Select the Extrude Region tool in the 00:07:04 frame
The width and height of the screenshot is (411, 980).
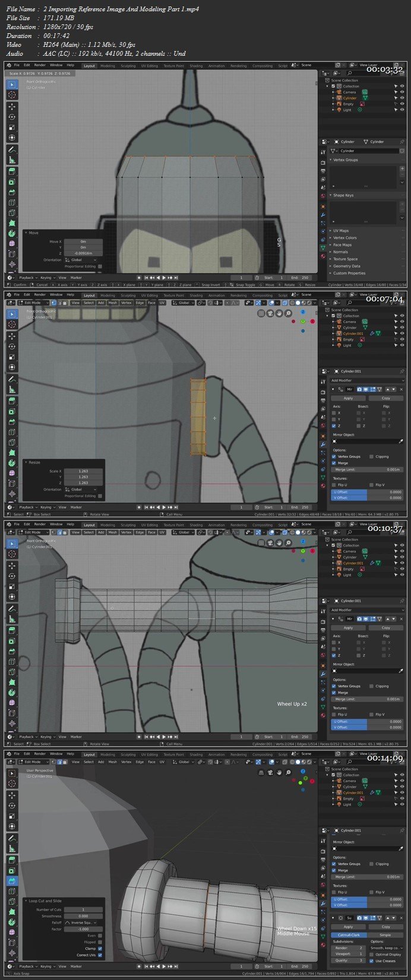point(12,401)
